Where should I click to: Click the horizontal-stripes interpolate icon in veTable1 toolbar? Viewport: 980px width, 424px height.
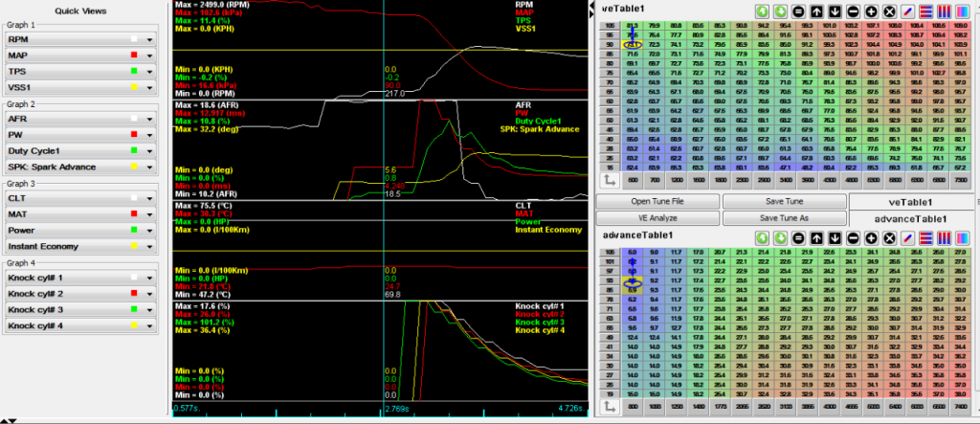click(x=927, y=11)
